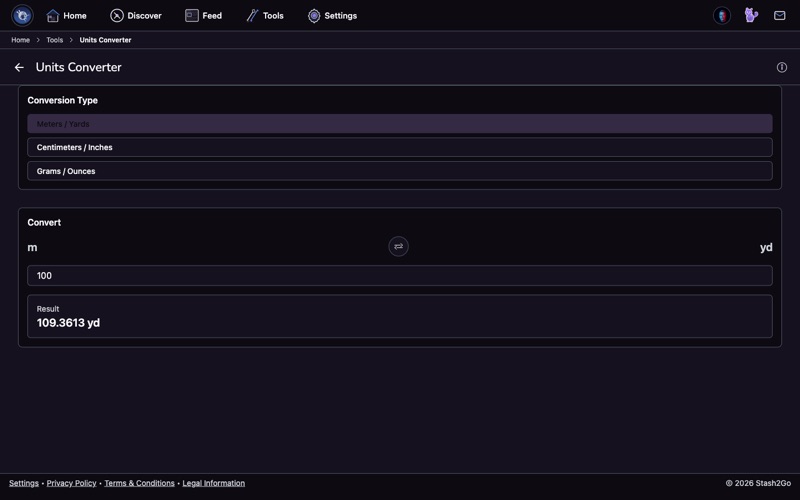This screenshot has height=500, width=800.
Task: Go to Home in breadcrumb
Action: pyautogui.click(x=20, y=40)
